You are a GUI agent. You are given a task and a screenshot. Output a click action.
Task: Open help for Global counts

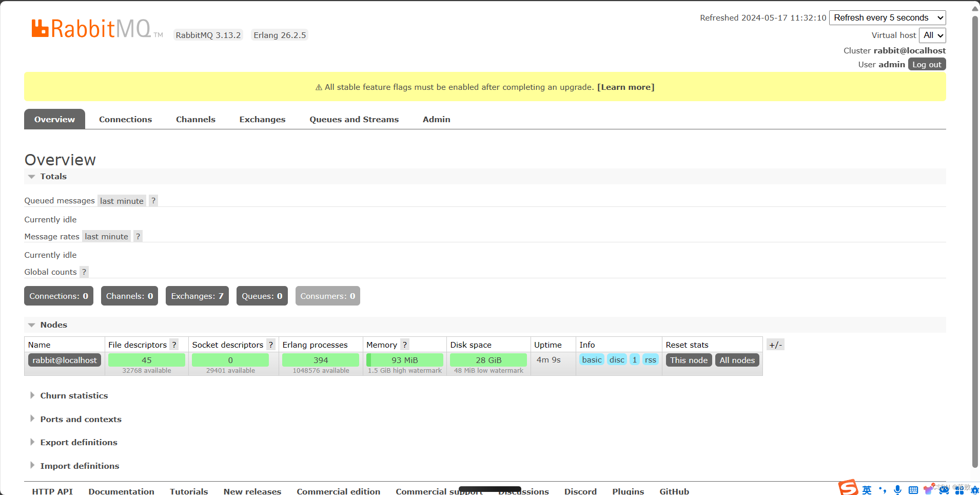pos(84,272)
